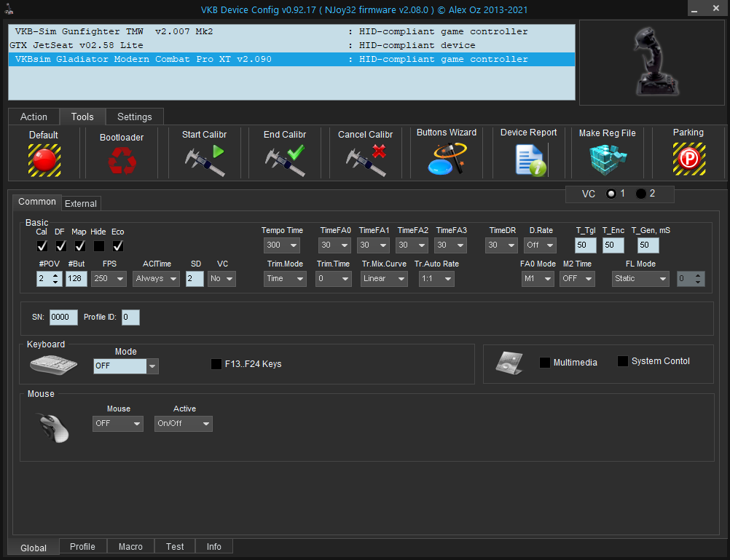Open the FPS dropdown
The width and height of the screenshot is (730, 560).
(x=109, y=279)
